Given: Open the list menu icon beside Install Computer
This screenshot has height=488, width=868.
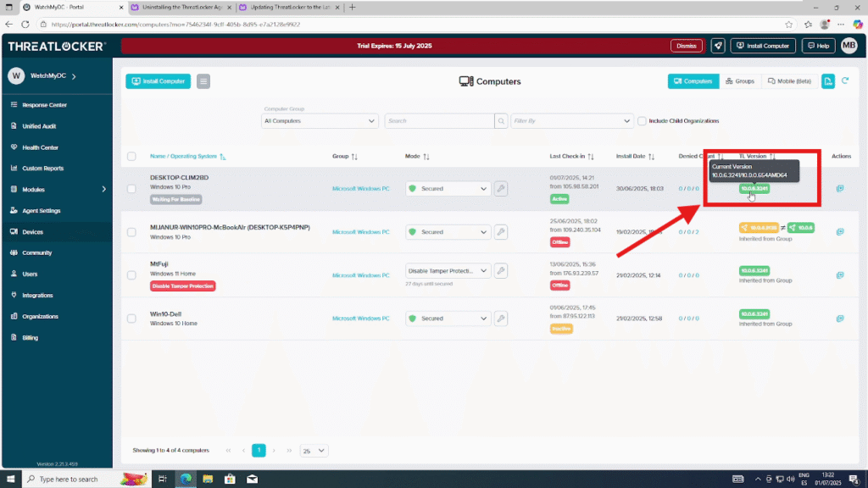Looking at the screenshot, I should coord(203,81).
